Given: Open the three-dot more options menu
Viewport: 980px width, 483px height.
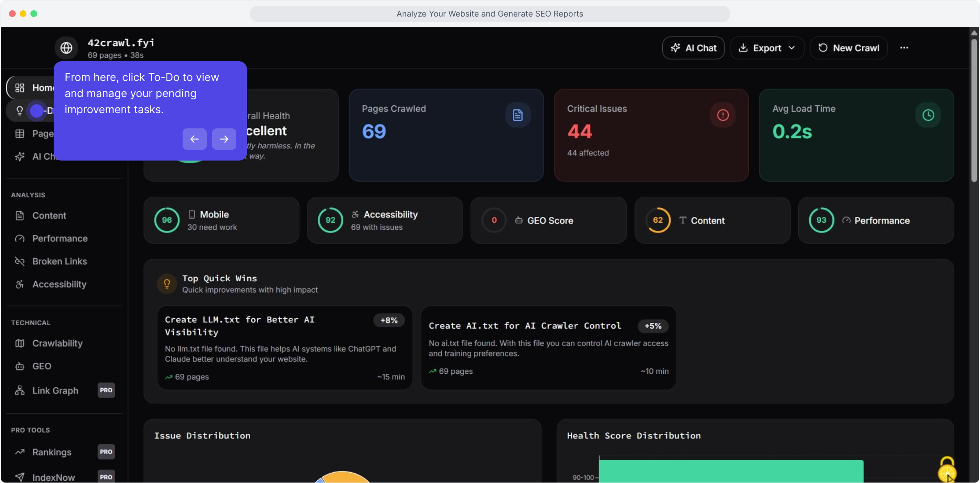Looking at the screenshot, I should coord(904,48).
